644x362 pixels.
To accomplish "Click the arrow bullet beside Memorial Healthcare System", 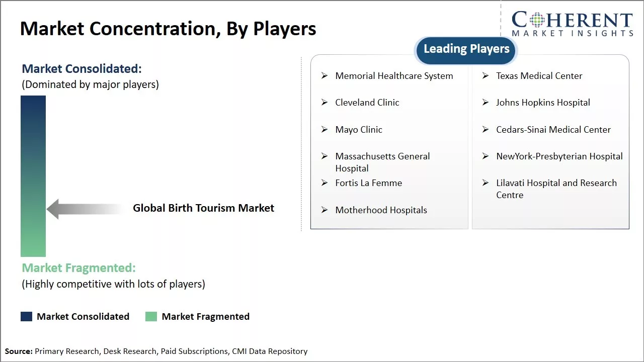I will pos(325,76).
